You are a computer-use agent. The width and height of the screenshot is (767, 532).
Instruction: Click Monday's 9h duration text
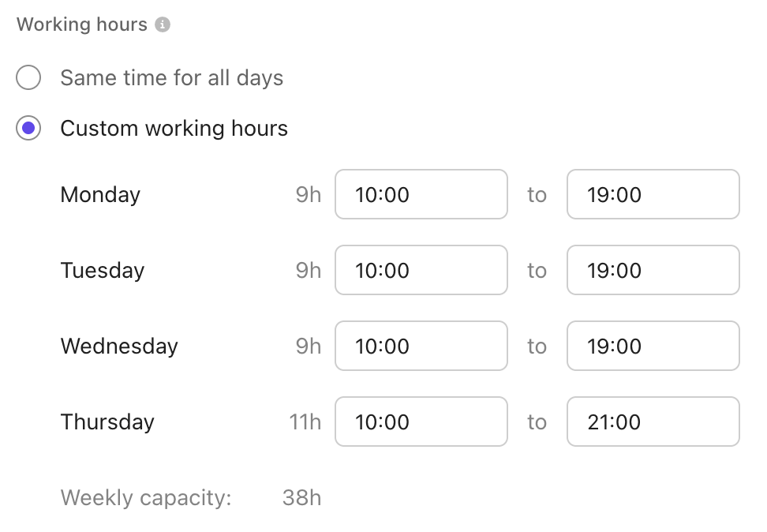point(309,195)
